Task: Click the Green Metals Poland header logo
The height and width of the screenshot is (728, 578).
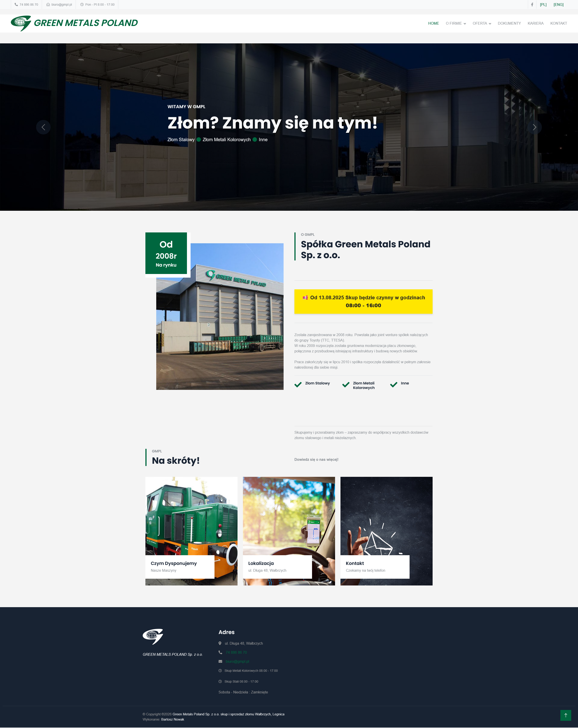Action: 74,23
